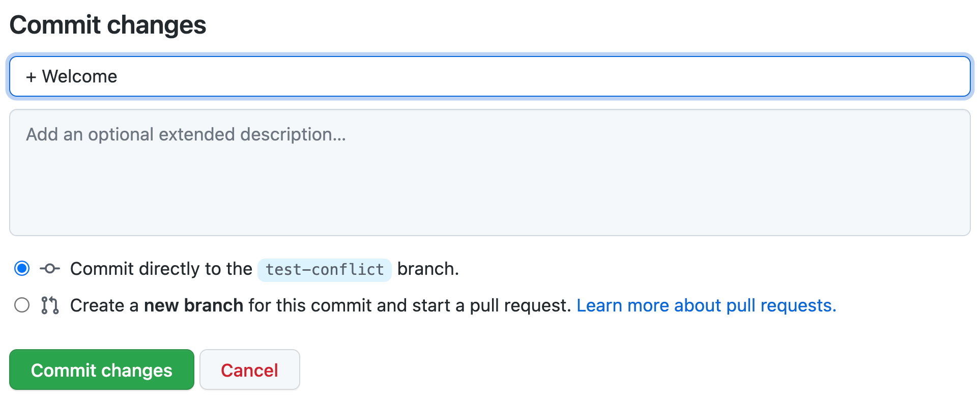Click the Commit changes heading
980x397 pixels.
(x=108, y=25)
